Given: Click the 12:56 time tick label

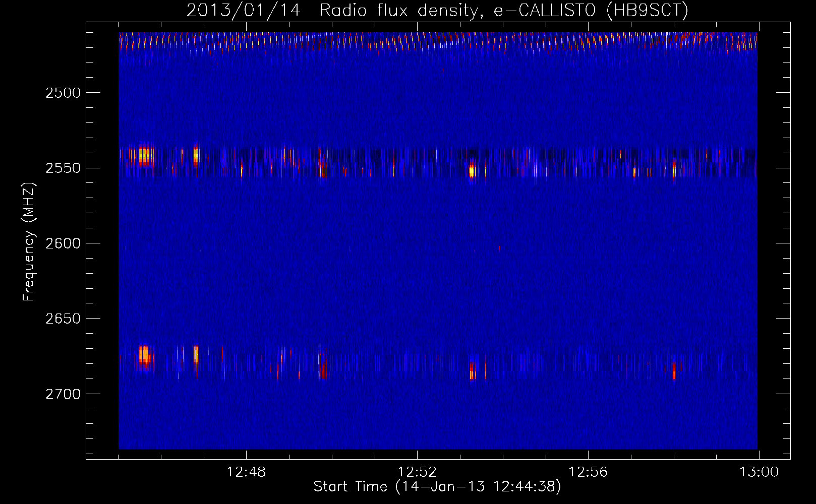Looking at the screenshot, I should 588,472.
